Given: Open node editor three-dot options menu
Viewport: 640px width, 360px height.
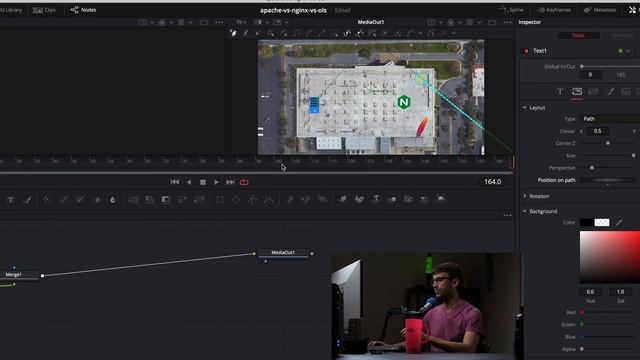Looking at the screenshot, I should [x=507, y=215].
